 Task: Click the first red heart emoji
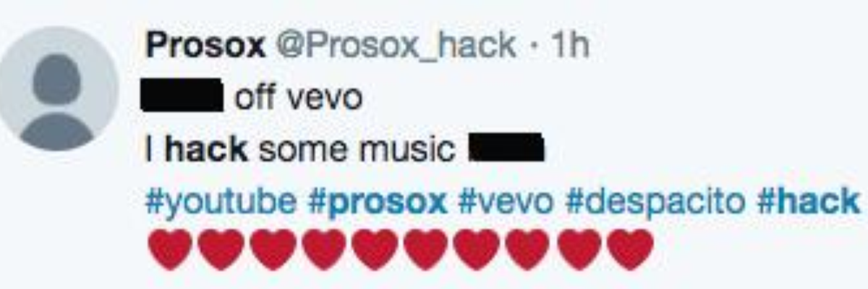click(170, 249)
